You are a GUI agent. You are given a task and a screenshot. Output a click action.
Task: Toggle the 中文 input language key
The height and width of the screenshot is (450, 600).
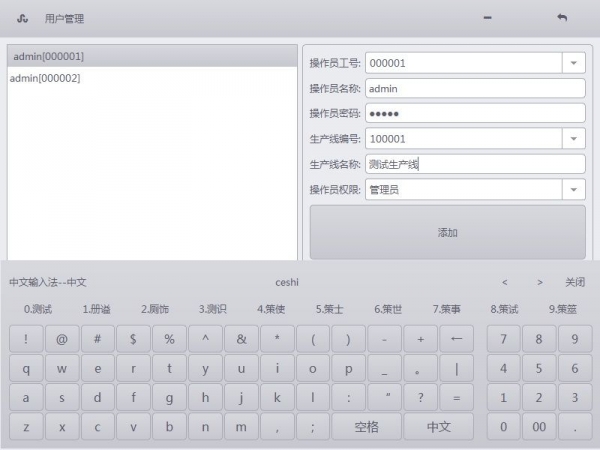438,427
